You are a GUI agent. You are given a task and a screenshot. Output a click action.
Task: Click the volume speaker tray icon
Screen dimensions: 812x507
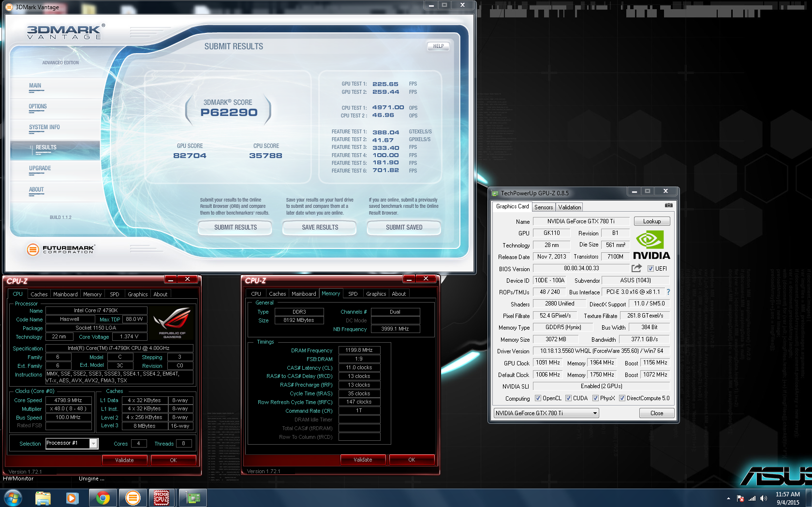point(764,498)
